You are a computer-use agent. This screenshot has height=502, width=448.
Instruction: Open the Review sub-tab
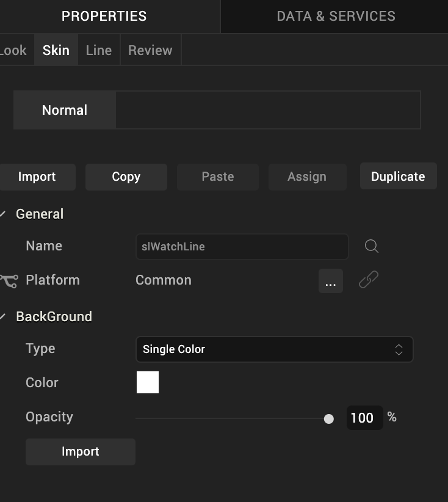pos(150,50)
